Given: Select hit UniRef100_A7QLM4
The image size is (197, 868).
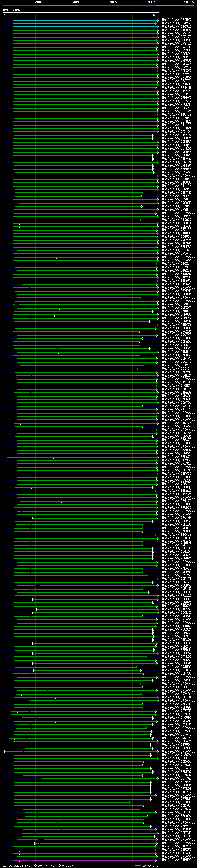Looking at the screenshot, I should pos(176,104).
